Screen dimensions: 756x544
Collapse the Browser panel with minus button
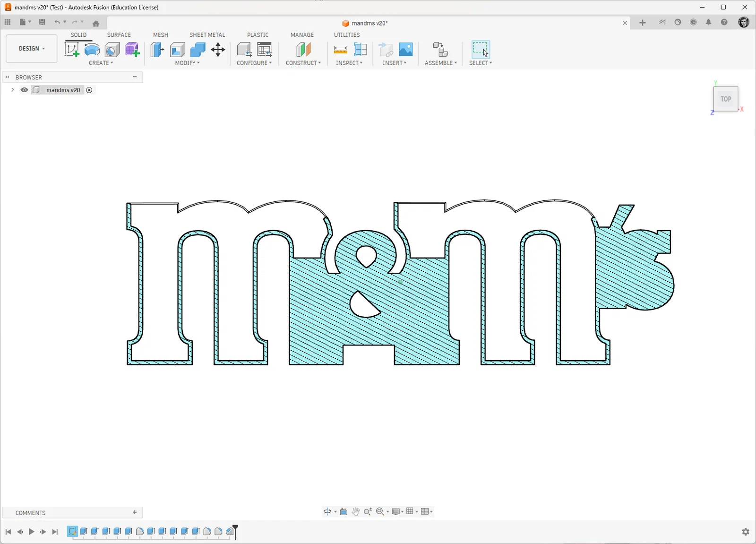[135, 77]
